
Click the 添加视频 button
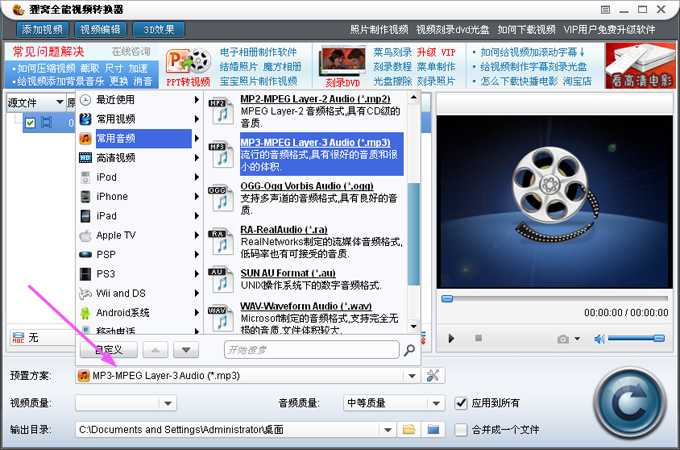(x=38, y=29)
